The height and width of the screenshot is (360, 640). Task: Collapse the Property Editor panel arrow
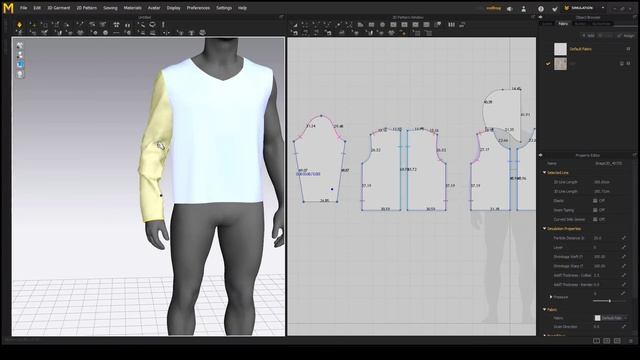[x=541, y=155]
